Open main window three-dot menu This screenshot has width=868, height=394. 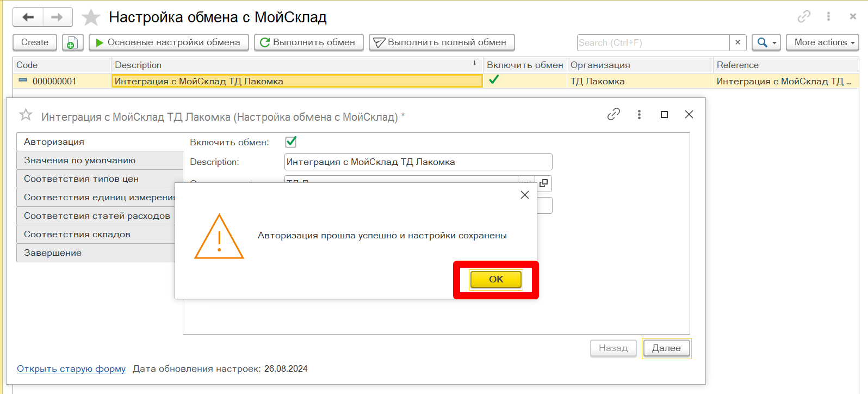coord(828,16)
